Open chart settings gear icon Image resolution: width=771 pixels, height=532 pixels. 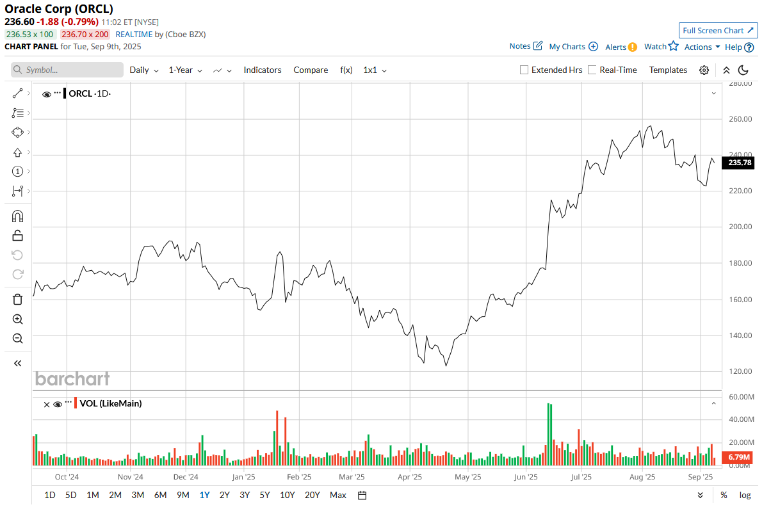(x=704, y=70)
